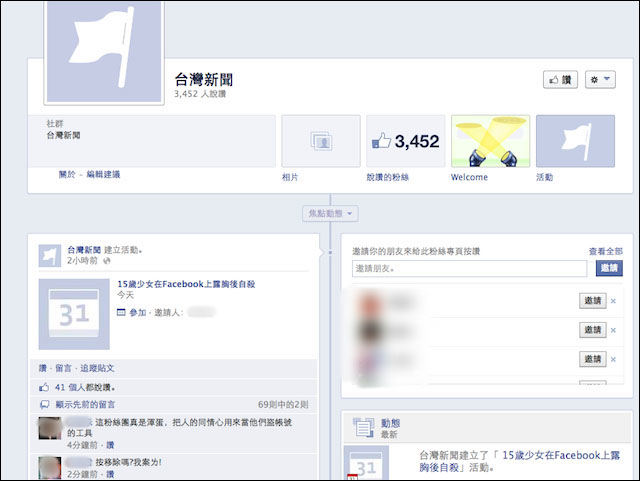Click the 動態 heading

point(390,423)
